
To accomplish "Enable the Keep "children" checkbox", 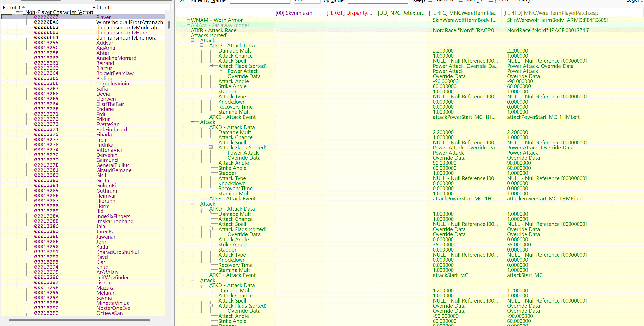I will (431, 1).
